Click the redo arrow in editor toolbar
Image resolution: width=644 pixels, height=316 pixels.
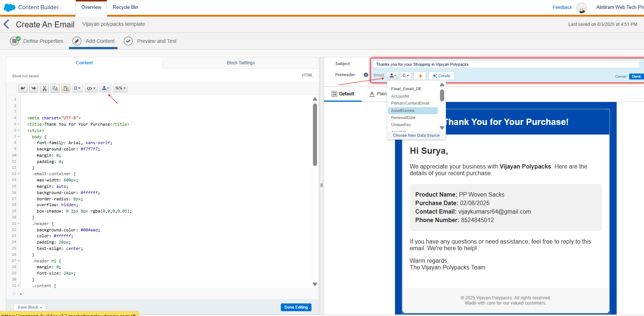(34, 88)
